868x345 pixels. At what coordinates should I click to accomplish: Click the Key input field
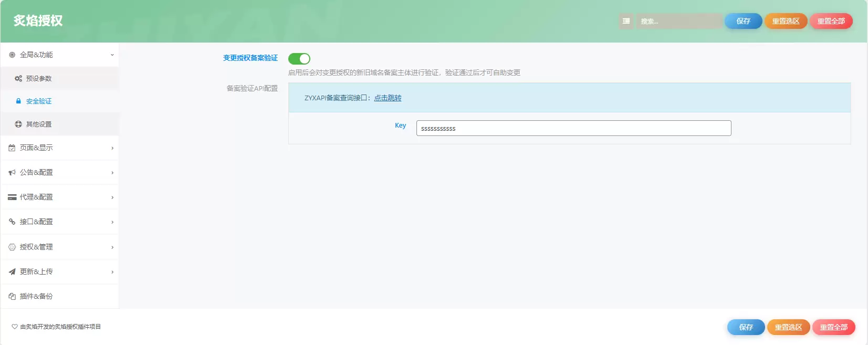point(574,128)
